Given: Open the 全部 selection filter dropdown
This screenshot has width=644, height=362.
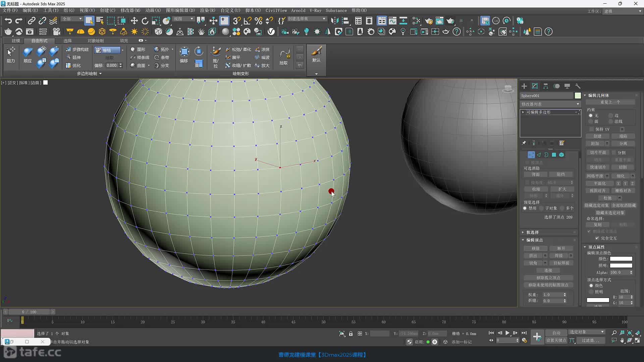Looking at the screenshot, I should tap(72, 19).
